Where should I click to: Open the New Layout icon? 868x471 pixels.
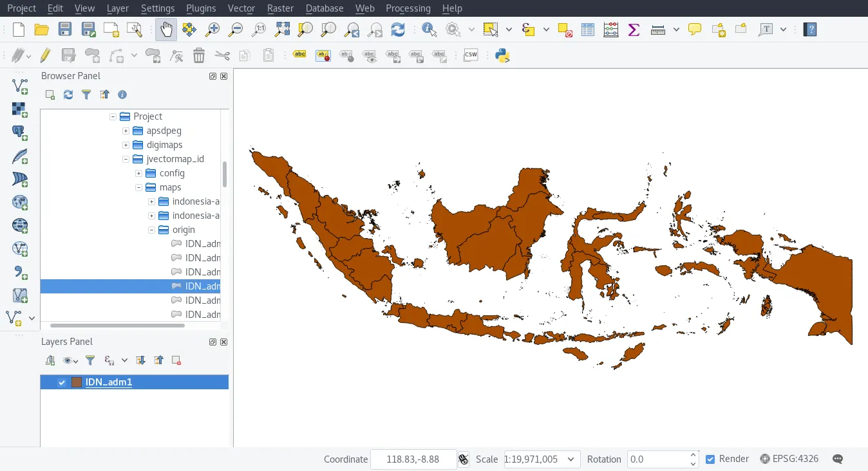(109, 29)
